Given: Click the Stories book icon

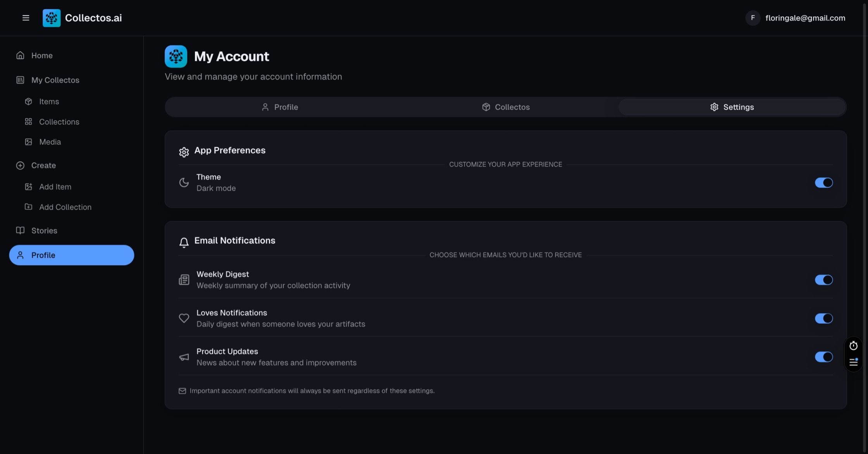Looking at the screenshot, I should [20, 231].
